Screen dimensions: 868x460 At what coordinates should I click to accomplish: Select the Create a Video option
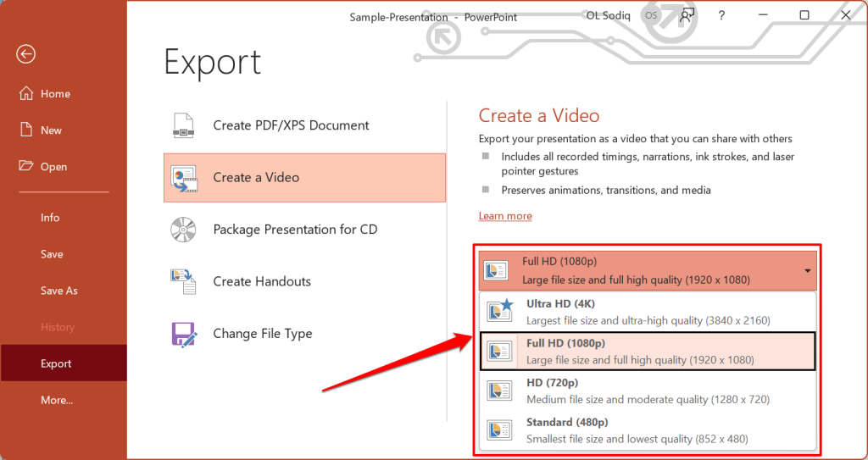(304, 178)
